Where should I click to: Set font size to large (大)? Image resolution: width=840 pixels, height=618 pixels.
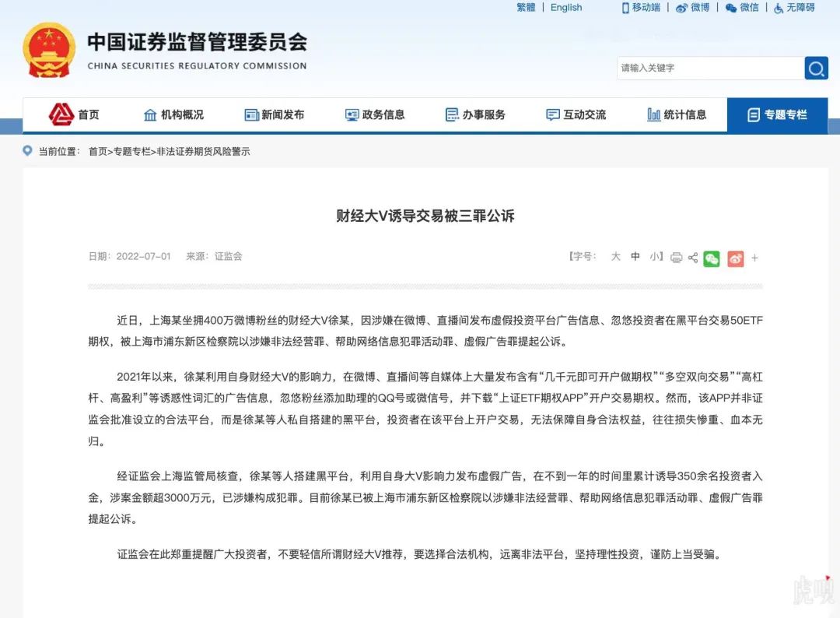615,256
